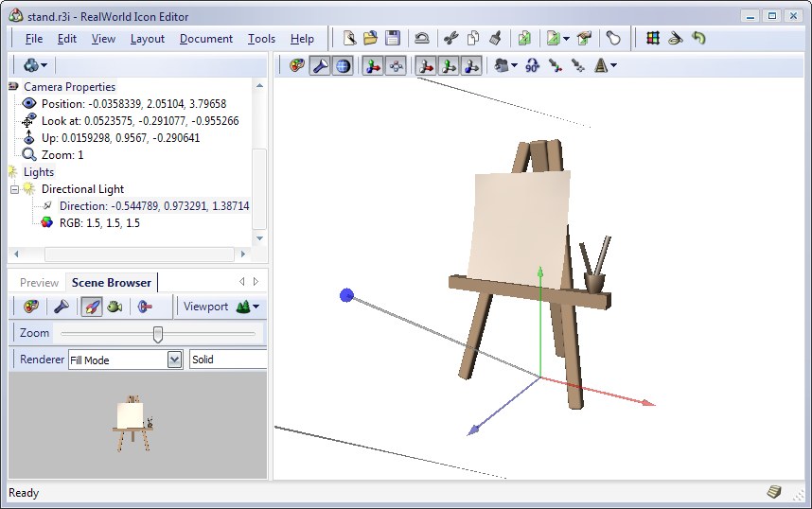The height and width of the screenshot is (509, 812).
Task: Click the page with green triangle ruler icon
Action: point(553,39)
